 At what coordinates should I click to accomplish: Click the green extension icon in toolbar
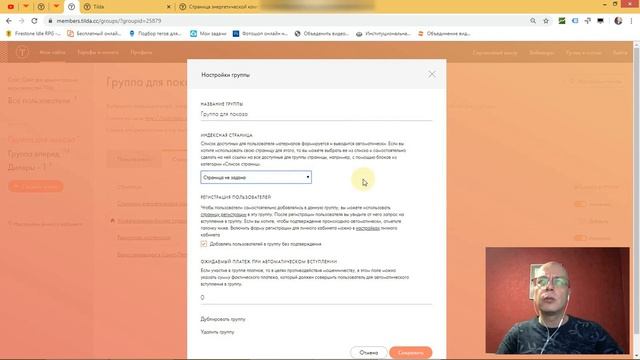click(562, 21)
